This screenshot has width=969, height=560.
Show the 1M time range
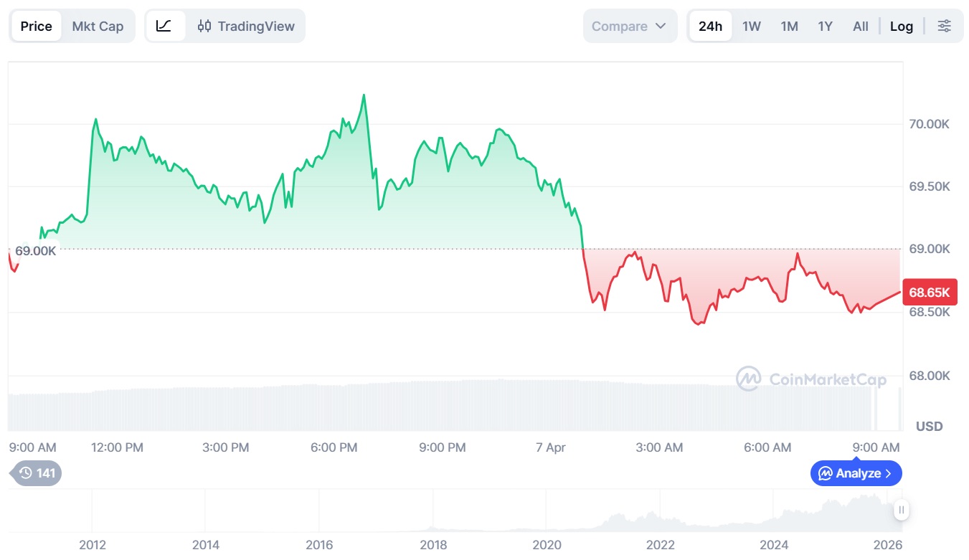tap(789, 26)
